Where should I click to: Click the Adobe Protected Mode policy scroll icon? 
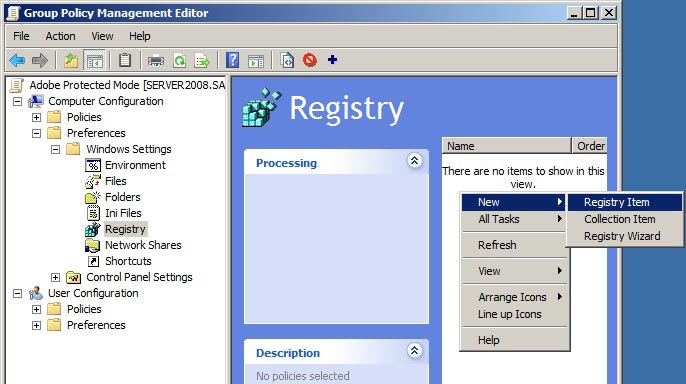point(17,85)
